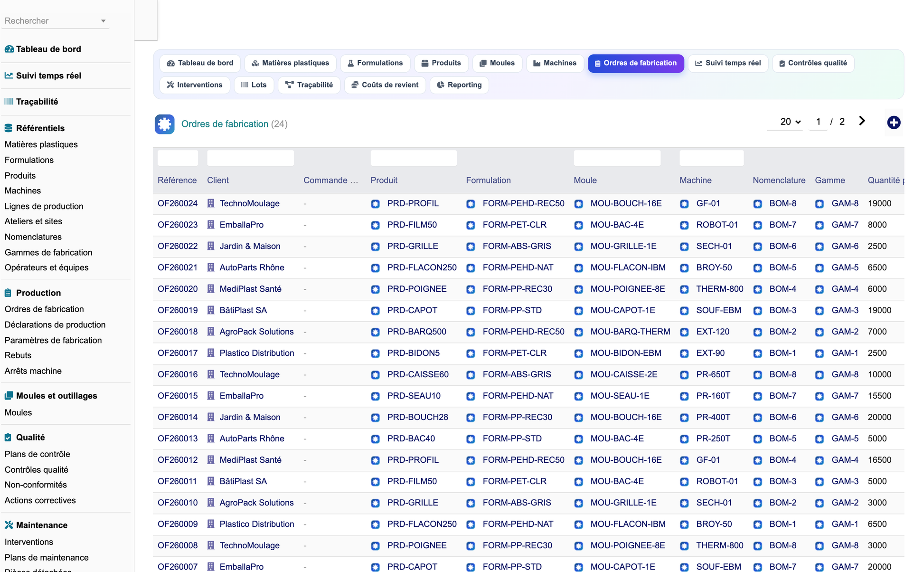Click product icon next to PRD-CAISSE60

(375, 375)
